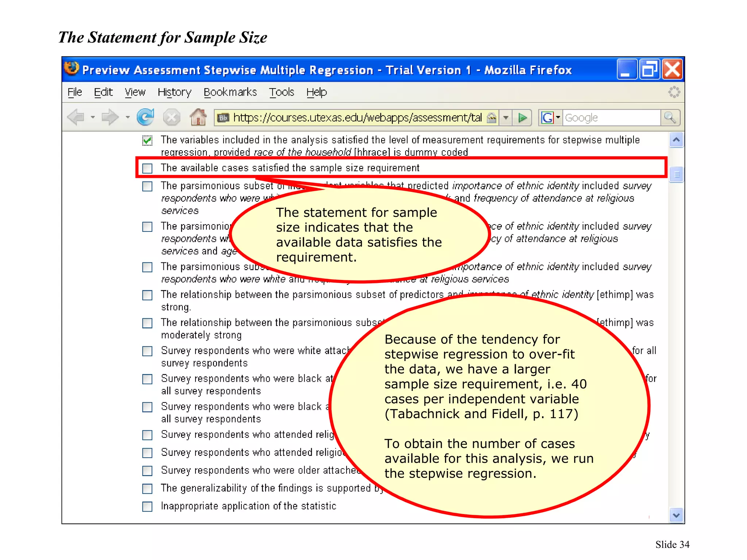This screenshot has width=747, height=560.
Task: Open the Help menu
Action: pyautogui.click(x=317, y=92)
